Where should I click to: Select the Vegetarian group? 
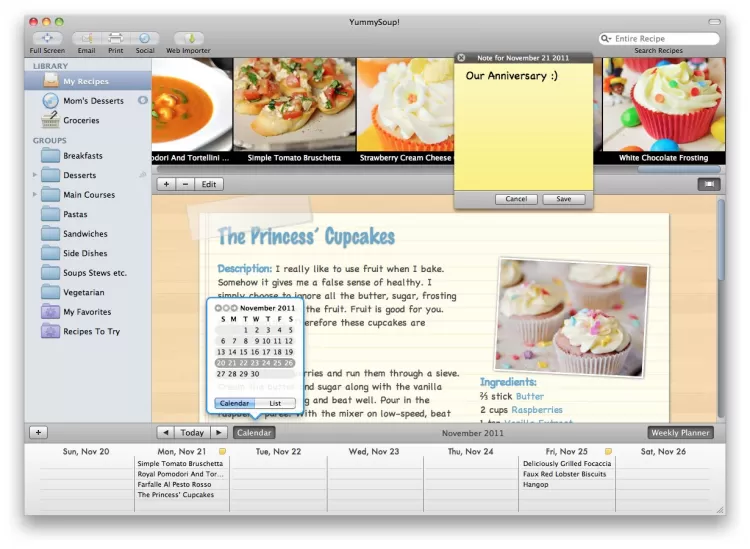pyautogui.click(x=83, y=292)
